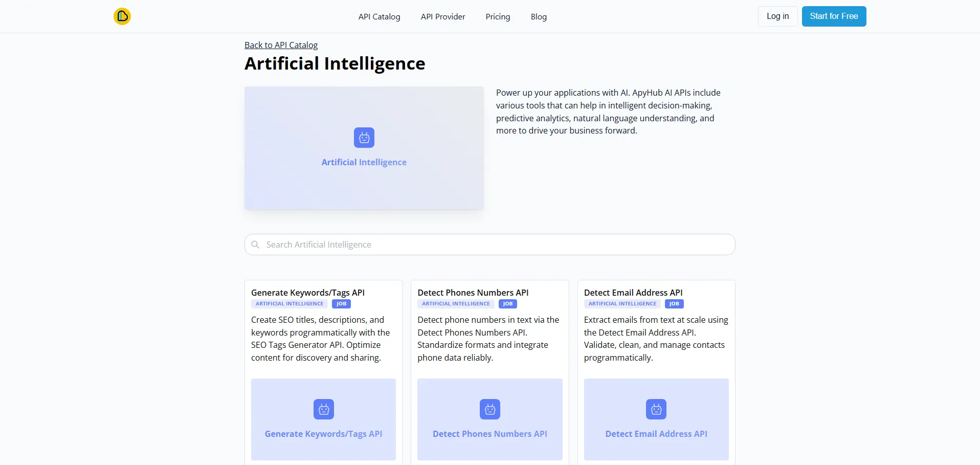Click the Start for Free button
The image size is (980, 465).
click(x=834, y=16)
